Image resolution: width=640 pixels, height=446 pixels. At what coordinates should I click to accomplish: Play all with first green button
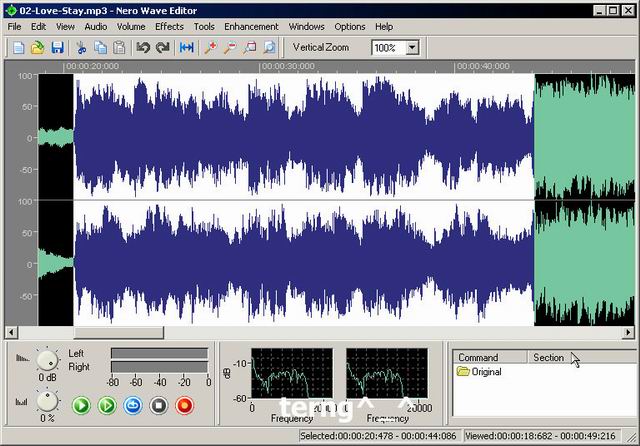81,405
